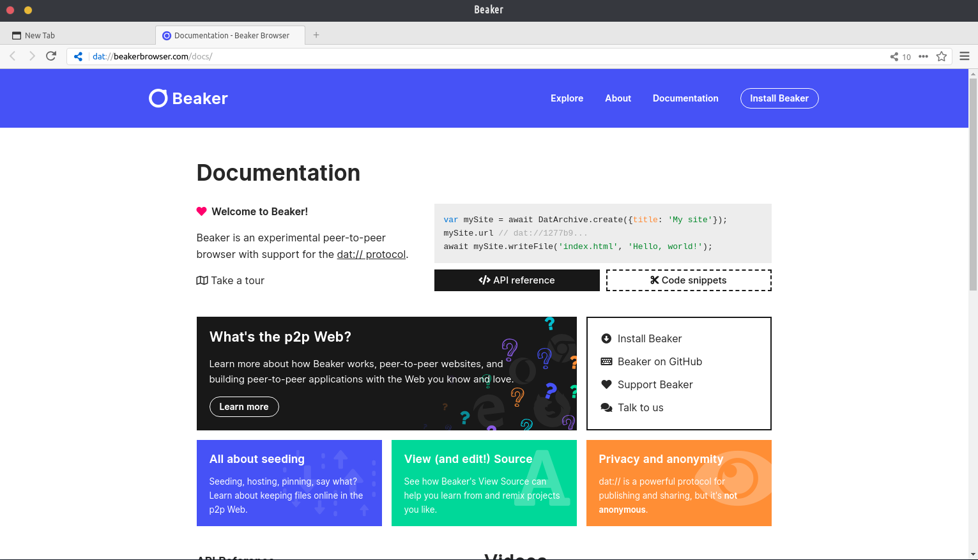Open the hamburger browser menu
Image resolution: width=978 pixels, height=560 pixels.
point(964,56)
